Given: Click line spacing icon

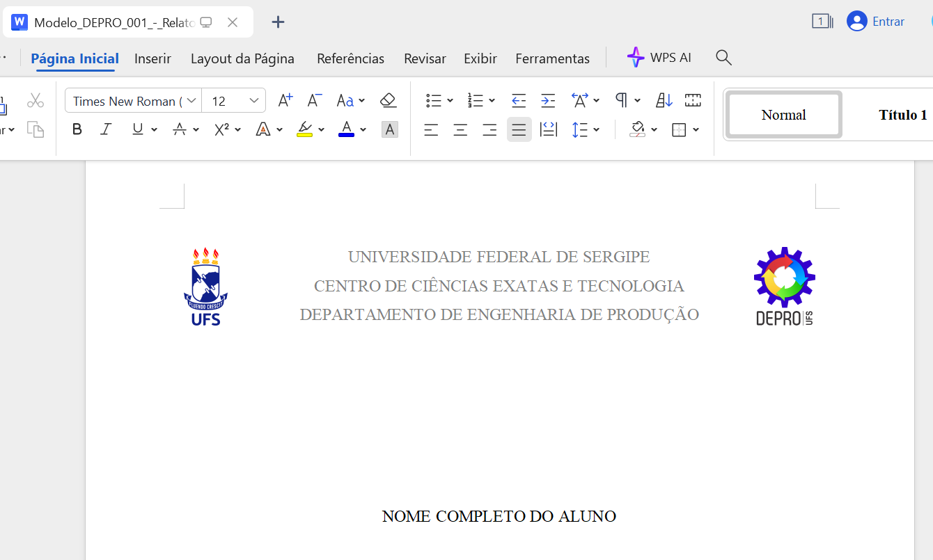Looking at the screenshot, I should pos(580,129).
